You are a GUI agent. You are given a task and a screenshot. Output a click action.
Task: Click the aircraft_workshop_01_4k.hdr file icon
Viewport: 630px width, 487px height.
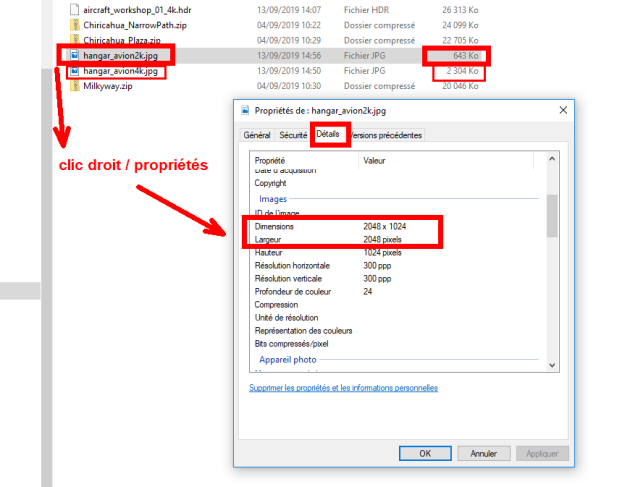click(75, 9)
